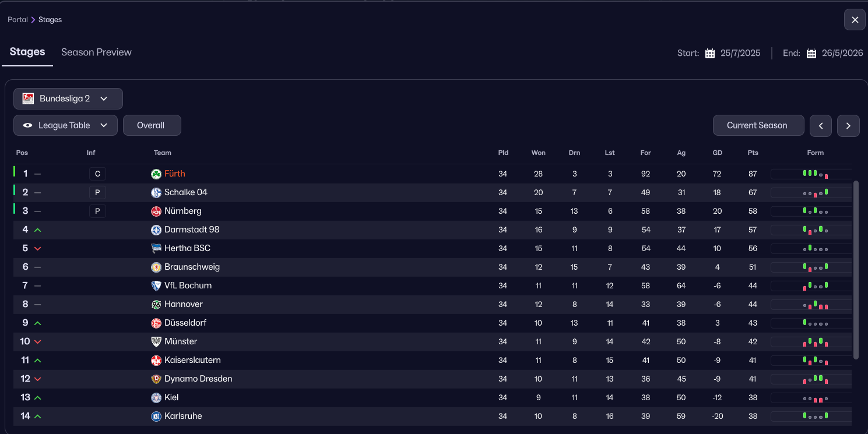Screen dimensions: 868x434
Task: Open the Current Season selector
Action: pos(758,125)
